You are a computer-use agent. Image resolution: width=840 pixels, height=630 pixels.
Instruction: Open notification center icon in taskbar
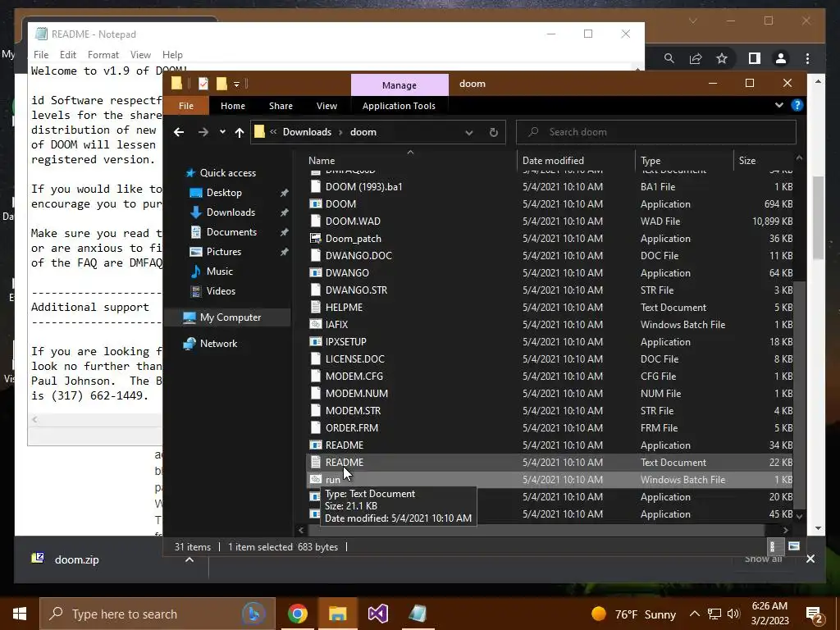(x=815, y=614)
